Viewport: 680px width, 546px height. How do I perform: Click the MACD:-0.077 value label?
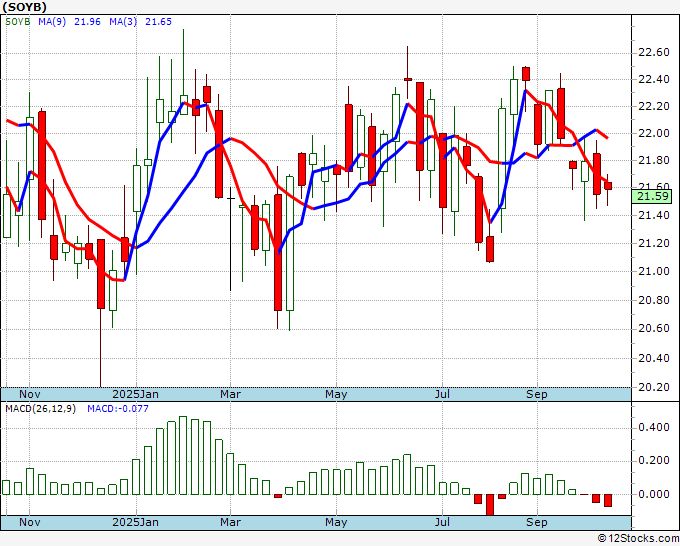pos(117,409)
